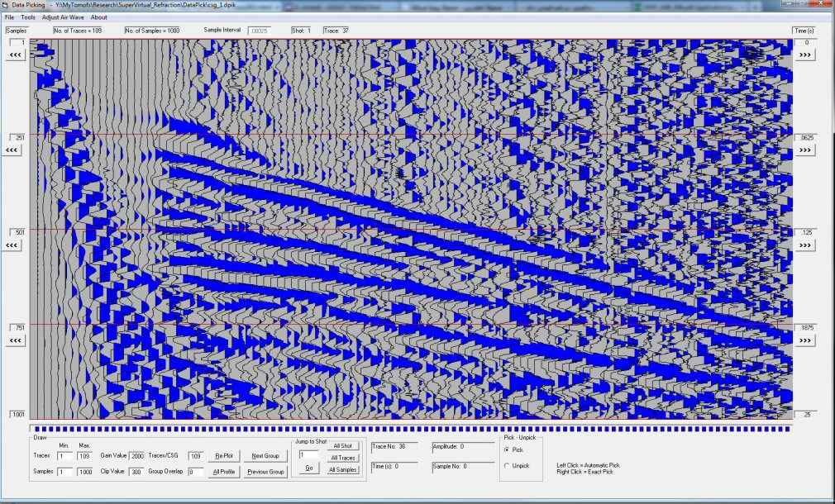Click the Group Overlap input field

pyautogui.click(x=196, y=473)
